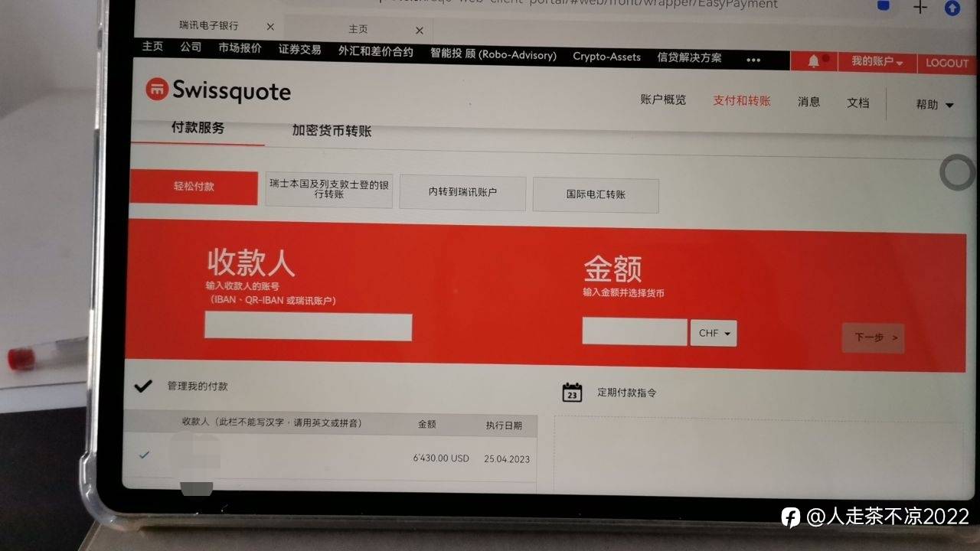The height and width of the screenshot is (551, 980).
Task: Click the 管理我的付款 heading
Action: [x=198, y=386]
